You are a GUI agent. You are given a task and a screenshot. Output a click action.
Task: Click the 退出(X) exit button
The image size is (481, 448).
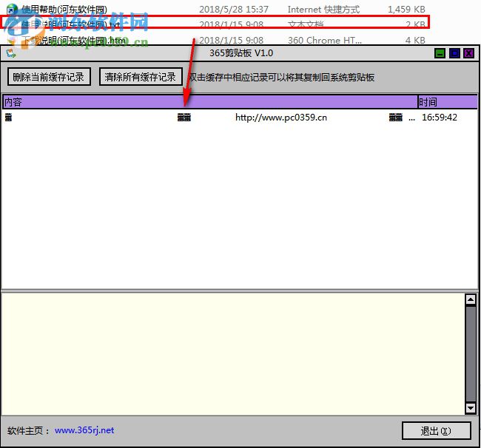tap(436, 431)
